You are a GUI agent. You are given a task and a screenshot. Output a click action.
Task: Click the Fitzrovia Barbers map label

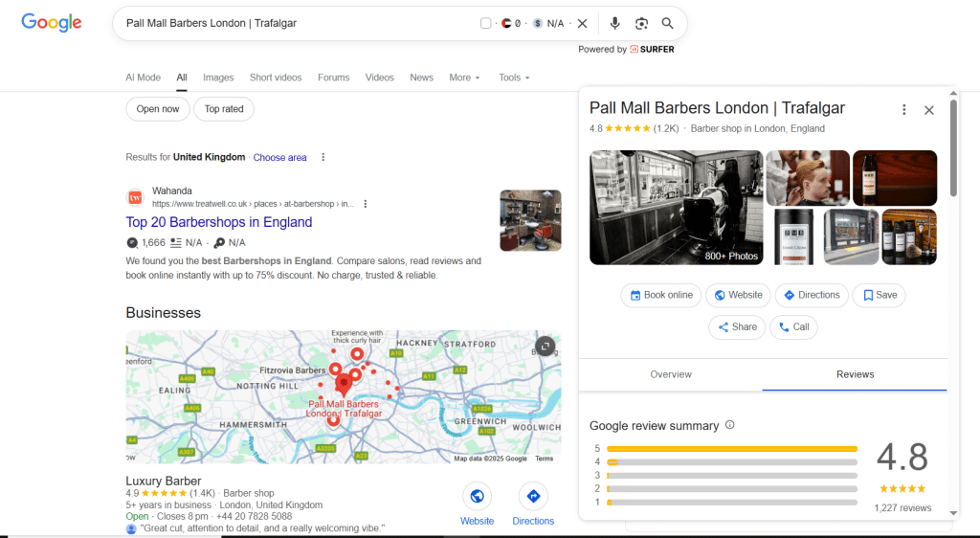tap(293, 370)
